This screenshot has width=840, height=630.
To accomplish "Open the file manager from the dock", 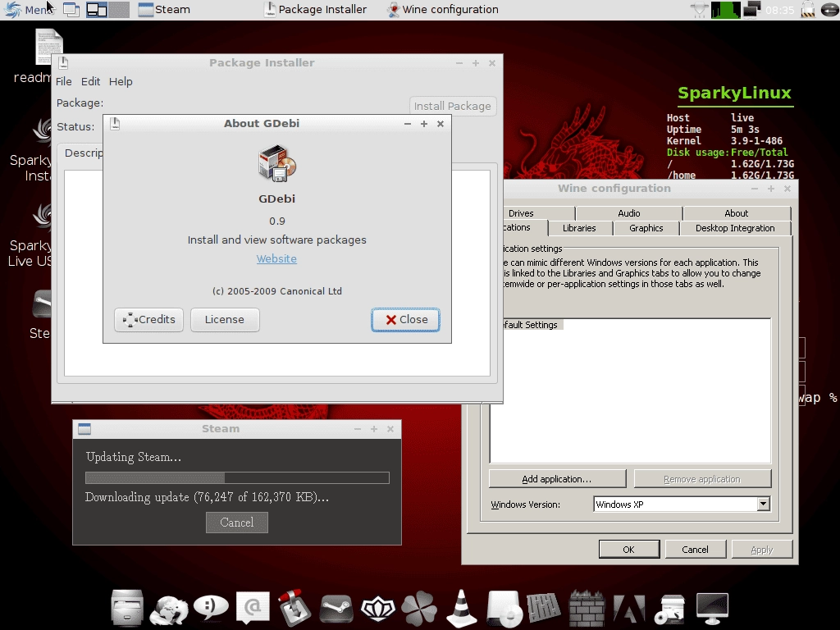I will 127,607.
